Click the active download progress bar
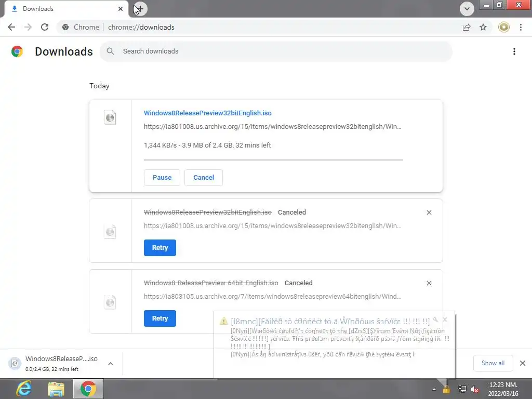Screen dimensions: 532x399 (273, 160)
